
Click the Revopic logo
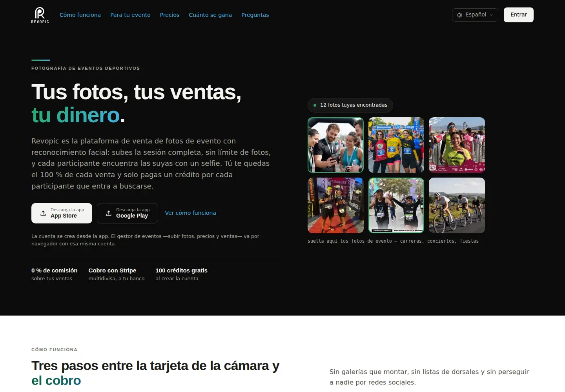40,15
